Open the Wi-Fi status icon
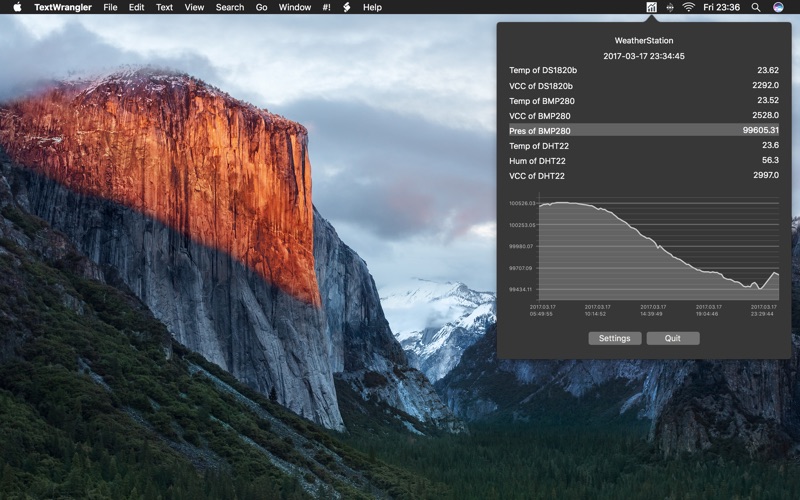The height and width of the screenshot is (500, 800). click(688, 7)
